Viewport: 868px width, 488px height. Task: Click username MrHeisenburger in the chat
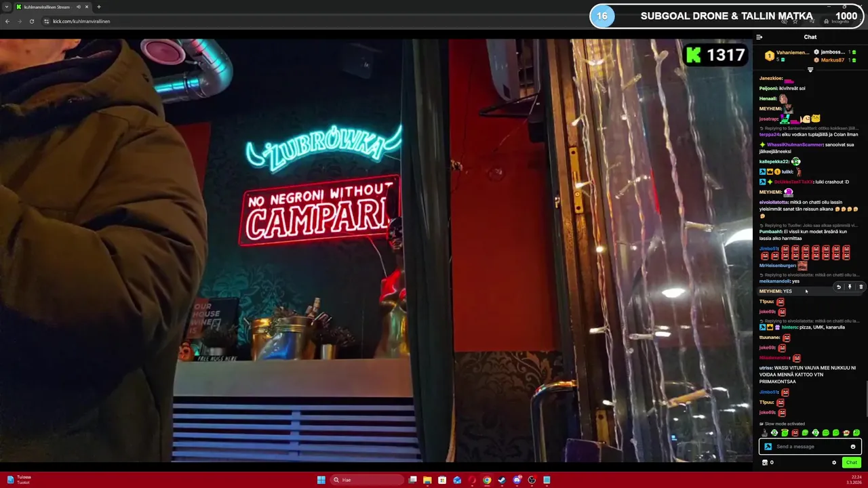pyautogui.click(x=777, y=266)
